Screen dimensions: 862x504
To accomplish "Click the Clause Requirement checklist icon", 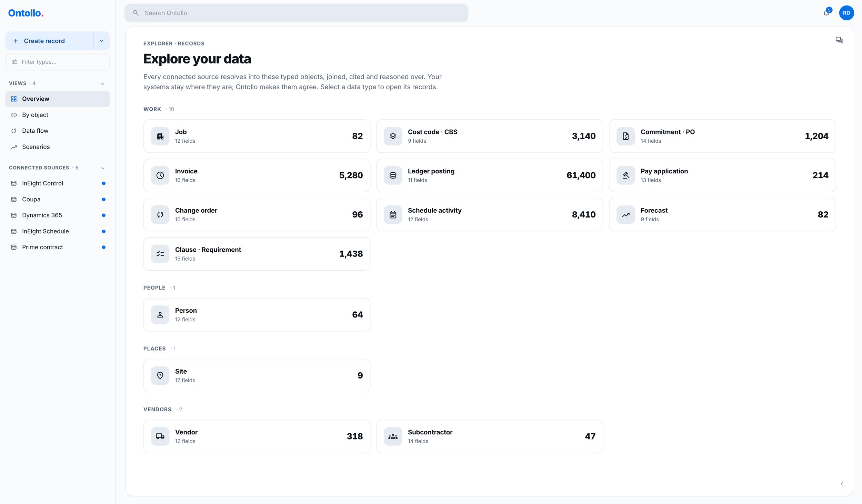I will click(160, 254).
